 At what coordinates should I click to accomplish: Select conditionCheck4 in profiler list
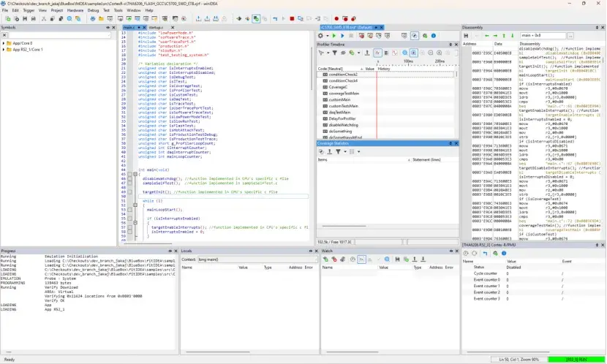[x=343, y=80]
